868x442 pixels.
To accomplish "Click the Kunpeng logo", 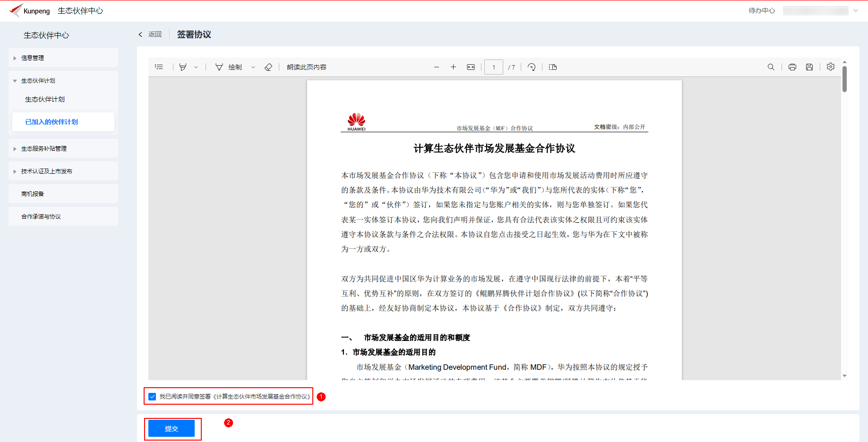I will pyautogui.click(x=29, y=10).
